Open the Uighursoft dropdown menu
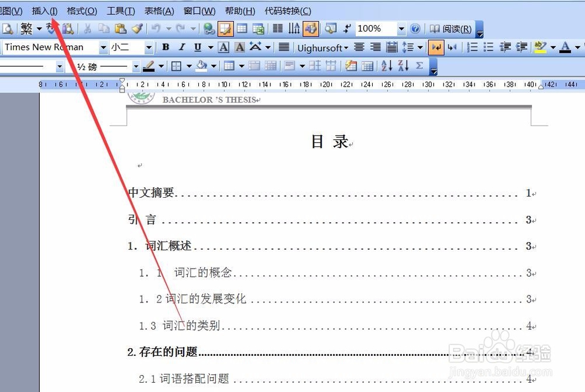 point(323,48)
